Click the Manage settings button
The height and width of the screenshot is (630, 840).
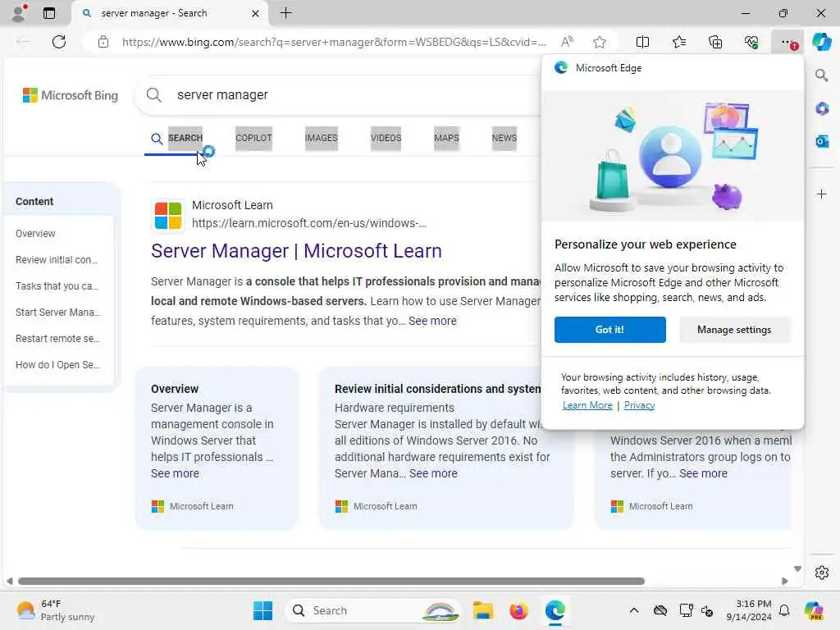point(734,330)
